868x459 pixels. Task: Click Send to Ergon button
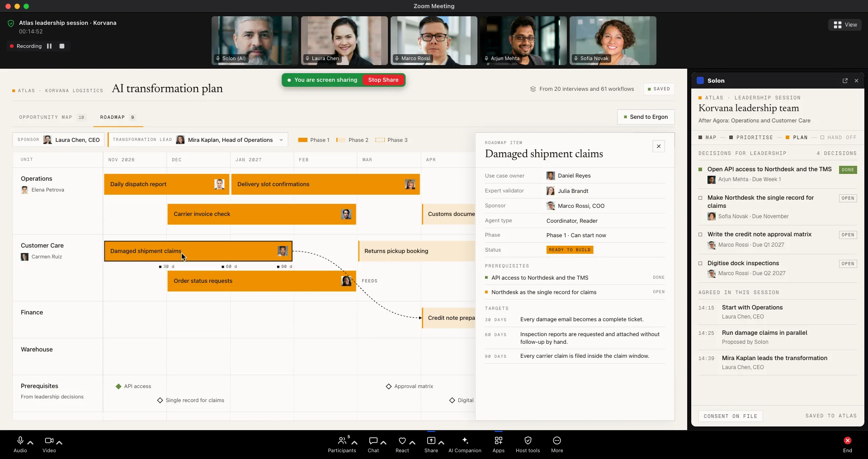click(x=646, y=117)
